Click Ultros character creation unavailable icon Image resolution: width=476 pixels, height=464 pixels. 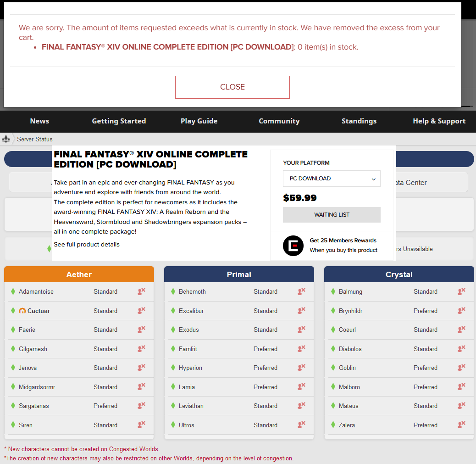(301, 425)
